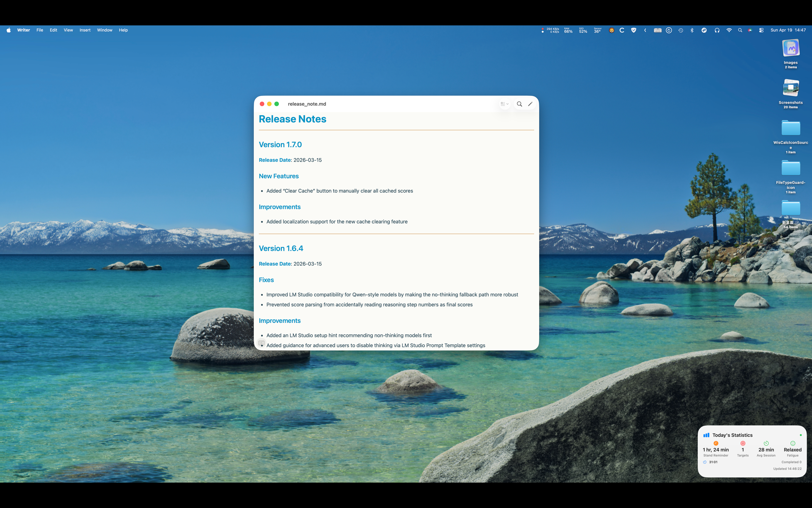Click the Version 1.6.4 heading
812x508 pixels.
pos(281,248)
